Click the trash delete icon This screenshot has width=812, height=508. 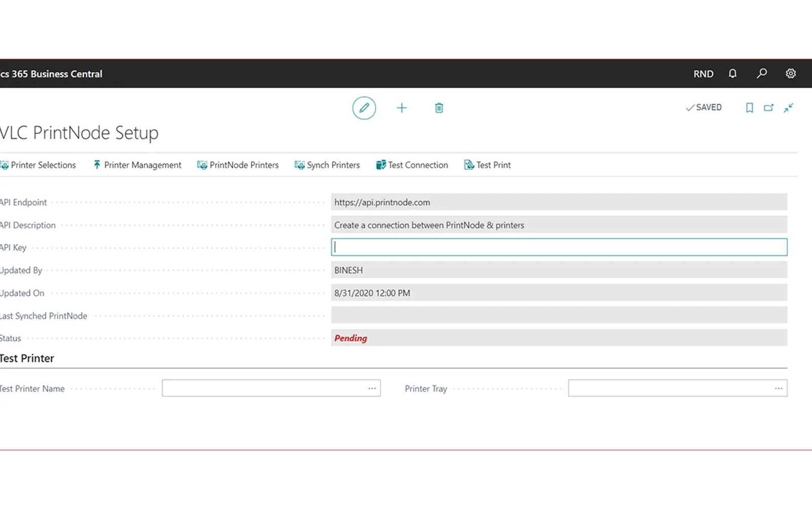pyautogui.click(x=439, y=108)
